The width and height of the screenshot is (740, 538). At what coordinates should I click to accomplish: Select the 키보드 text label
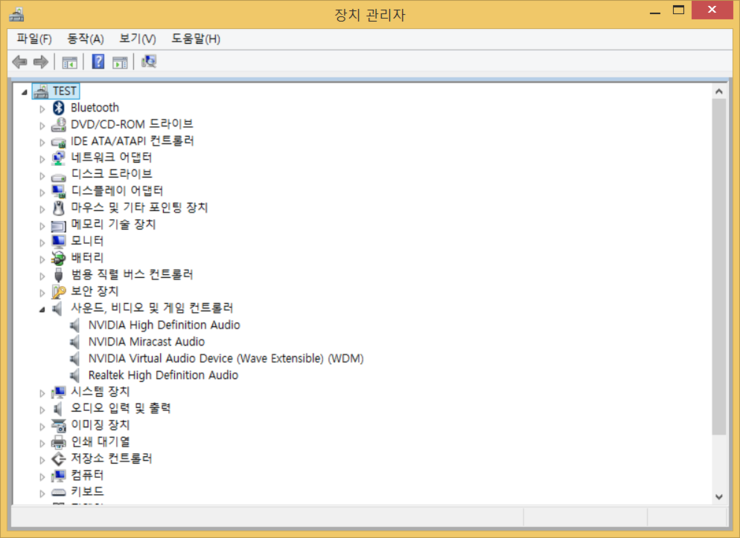click(87, 492)
